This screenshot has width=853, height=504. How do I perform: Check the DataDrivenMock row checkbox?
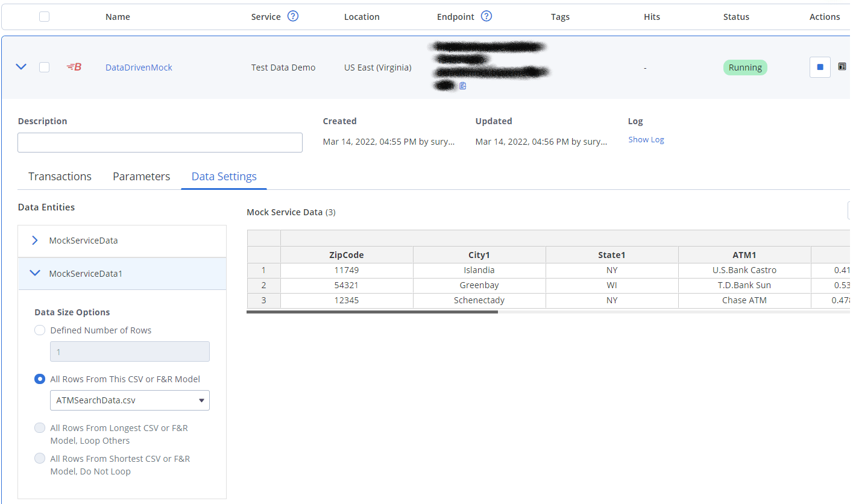(44, 68)
